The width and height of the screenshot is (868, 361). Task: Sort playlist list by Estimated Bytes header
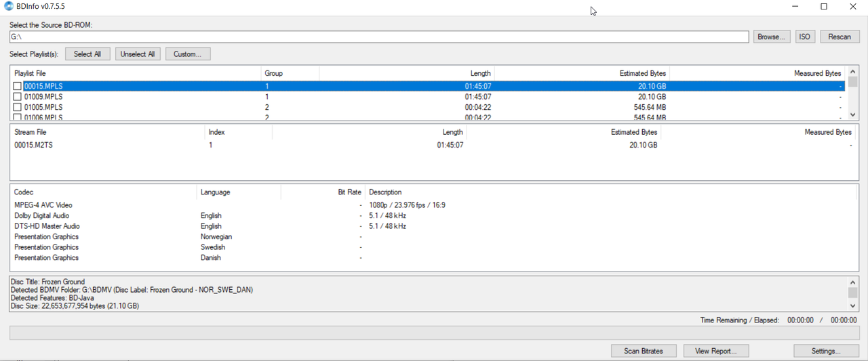[582, 73]
